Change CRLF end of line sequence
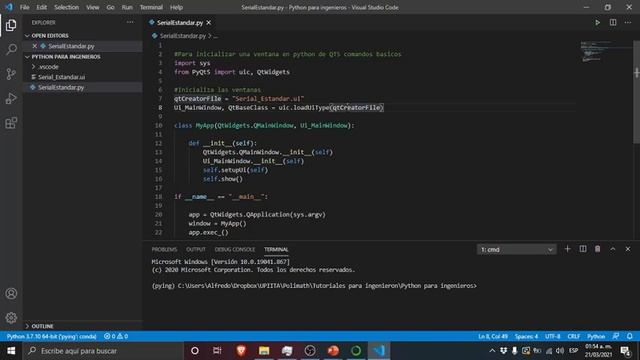 tap(573, 336)
